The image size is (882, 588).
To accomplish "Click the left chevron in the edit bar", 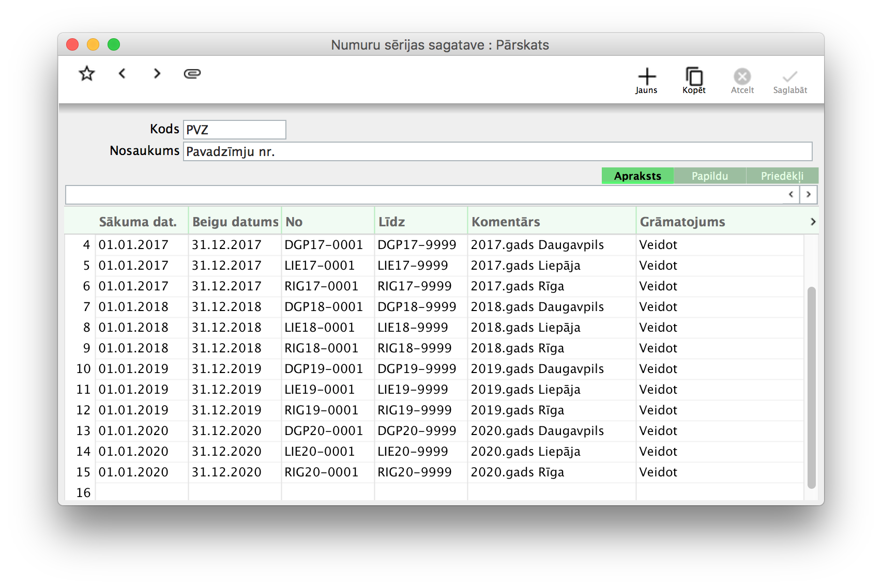I will click(791, 195).
